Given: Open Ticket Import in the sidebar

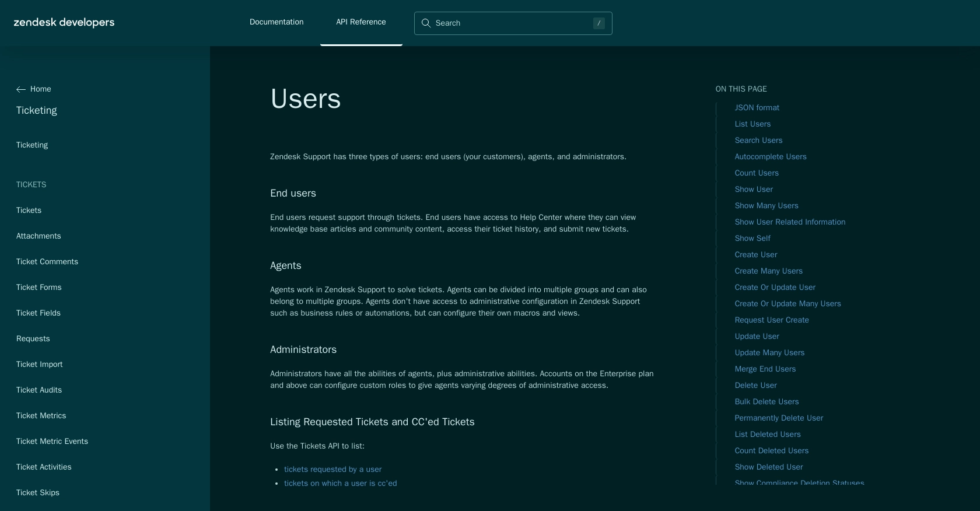Looking at the screenshot, I should click(x=40, y=365).
